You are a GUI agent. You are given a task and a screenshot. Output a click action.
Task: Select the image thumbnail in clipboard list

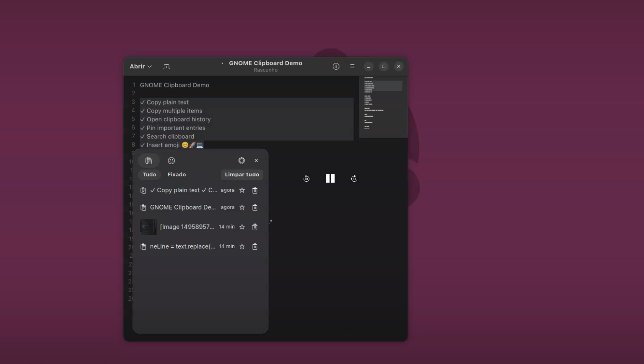tap(148, 227)
